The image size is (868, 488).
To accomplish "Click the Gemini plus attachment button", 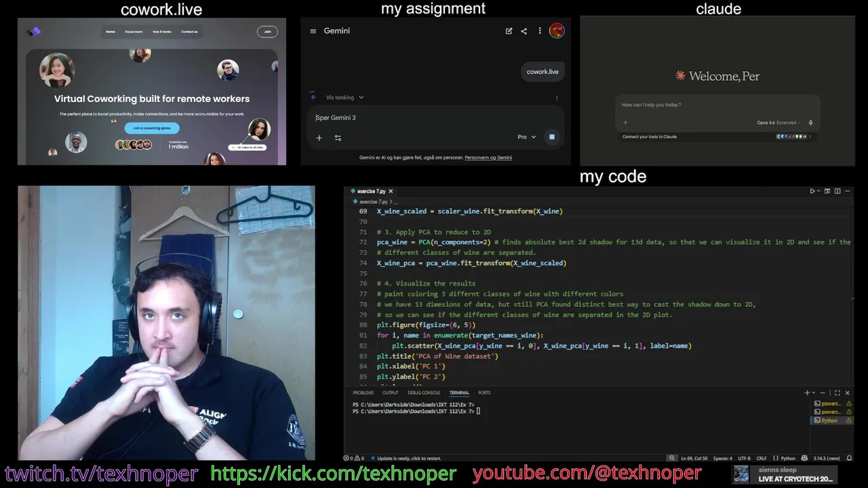I will [x=319, y=138].
